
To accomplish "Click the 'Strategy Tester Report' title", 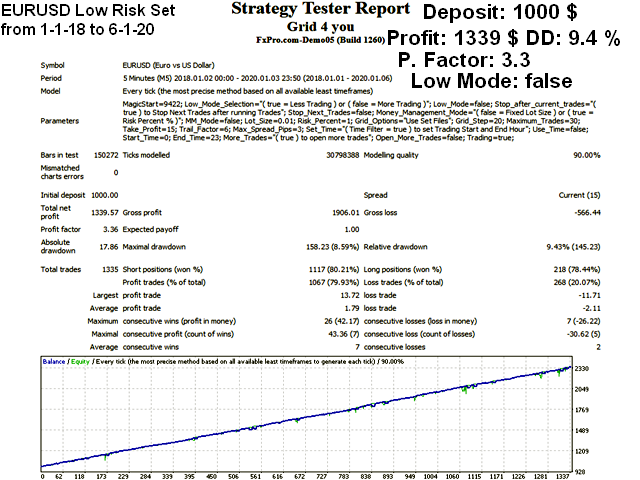I will coord(320,9).
